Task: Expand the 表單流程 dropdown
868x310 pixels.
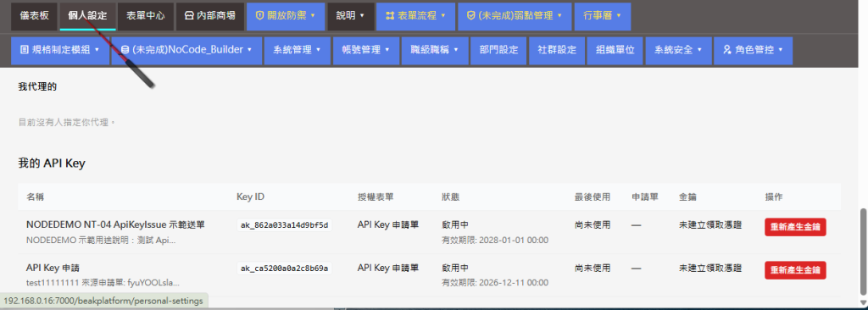Action: [415, 16]
